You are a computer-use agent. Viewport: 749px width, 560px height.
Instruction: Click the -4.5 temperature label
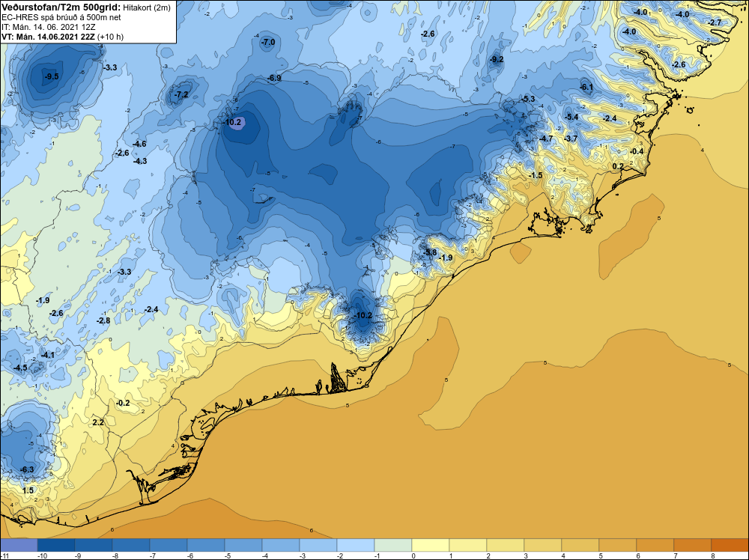(20, 368)
